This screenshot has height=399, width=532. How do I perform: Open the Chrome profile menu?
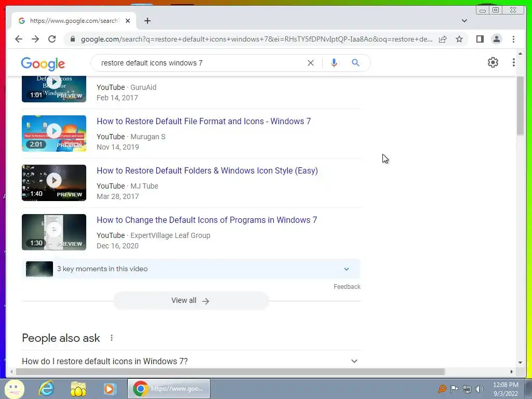click(x=496, y=39)
